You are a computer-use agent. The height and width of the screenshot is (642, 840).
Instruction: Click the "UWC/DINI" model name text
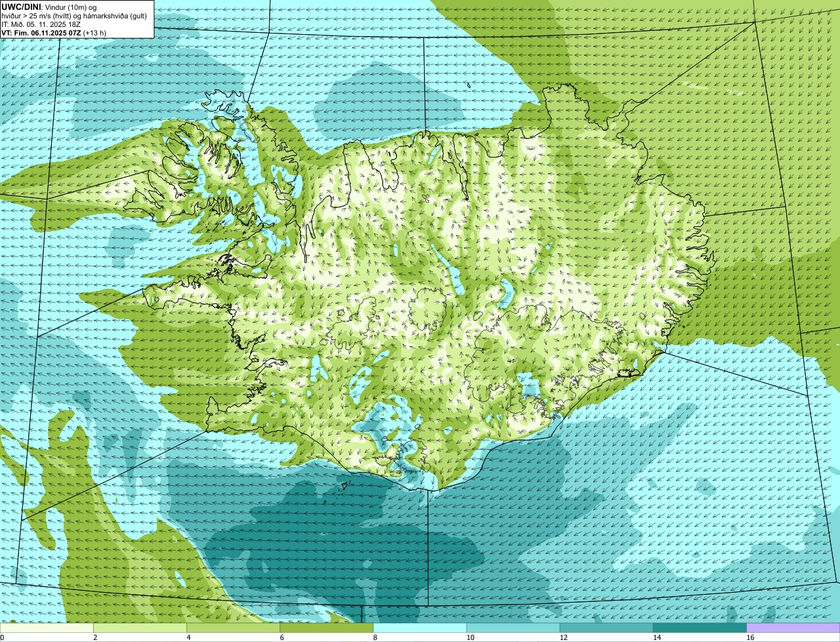(x=21, y=7)
